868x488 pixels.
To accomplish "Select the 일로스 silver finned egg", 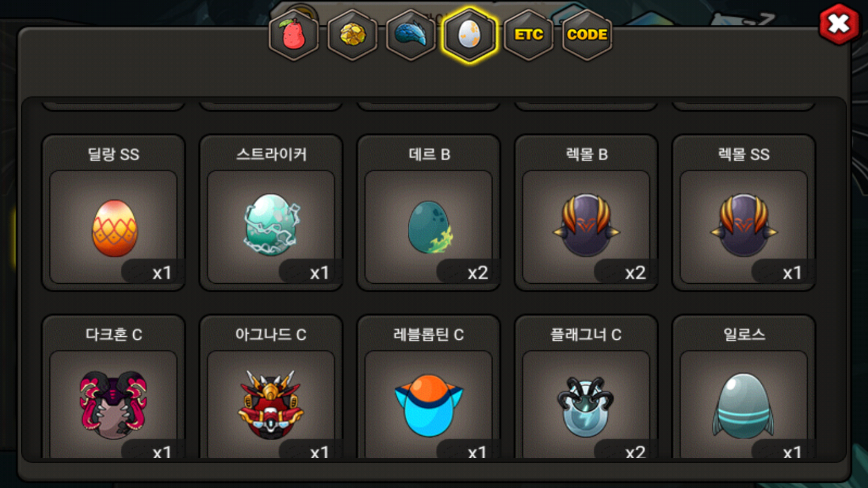I will pyautogui.click(x=744, y=387).
